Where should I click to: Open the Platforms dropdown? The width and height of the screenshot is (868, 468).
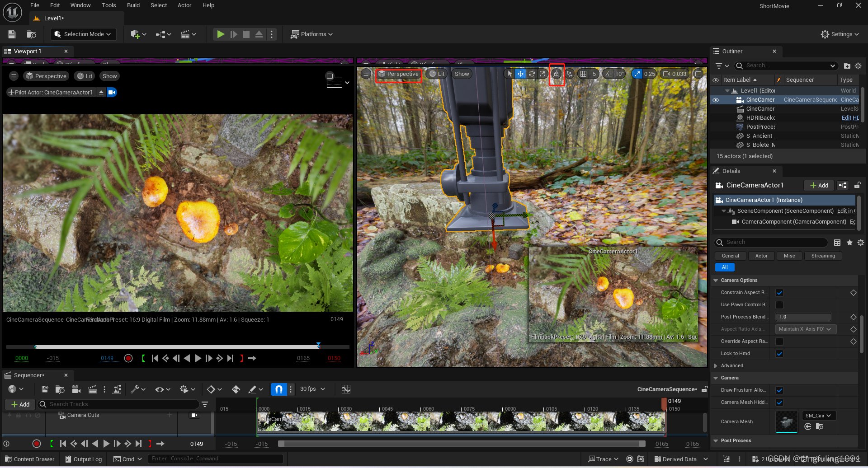312,34
